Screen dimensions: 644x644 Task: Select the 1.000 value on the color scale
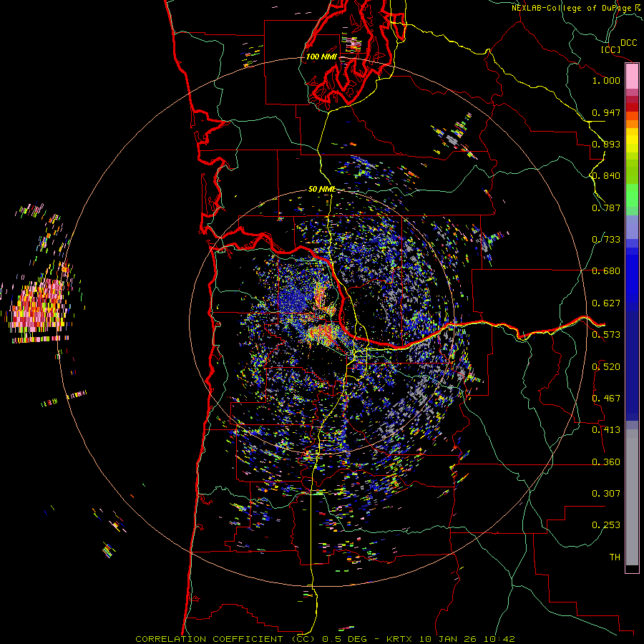point(606,80)
